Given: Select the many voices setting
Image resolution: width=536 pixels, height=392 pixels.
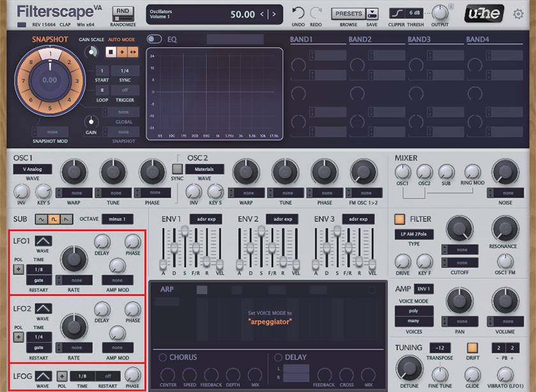Looking at the screenshot, I should point(413,321).
